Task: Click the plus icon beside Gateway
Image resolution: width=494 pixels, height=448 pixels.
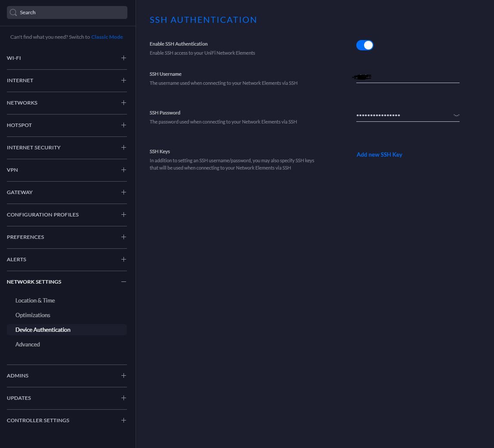Action: coord(123,192)
